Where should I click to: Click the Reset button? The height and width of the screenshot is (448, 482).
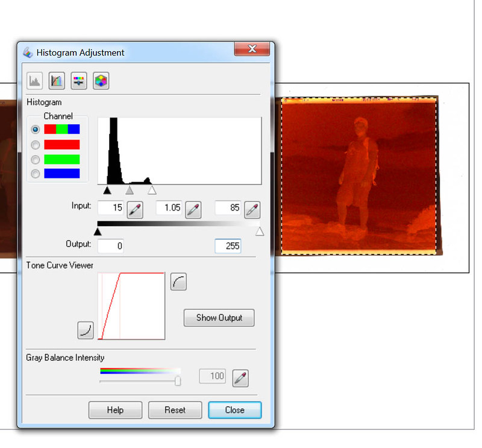(x=175, y=410)
